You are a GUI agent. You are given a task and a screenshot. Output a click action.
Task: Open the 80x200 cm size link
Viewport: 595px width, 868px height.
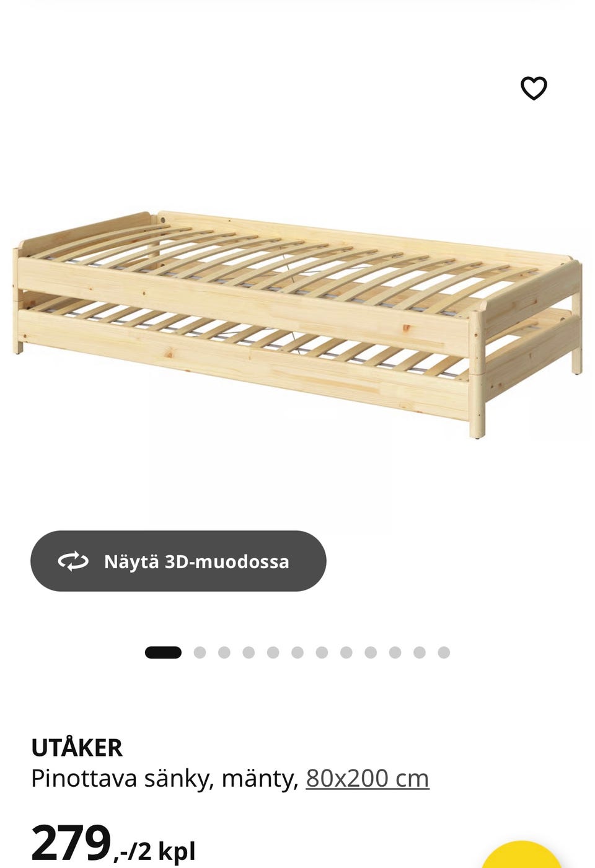(368, 778)
